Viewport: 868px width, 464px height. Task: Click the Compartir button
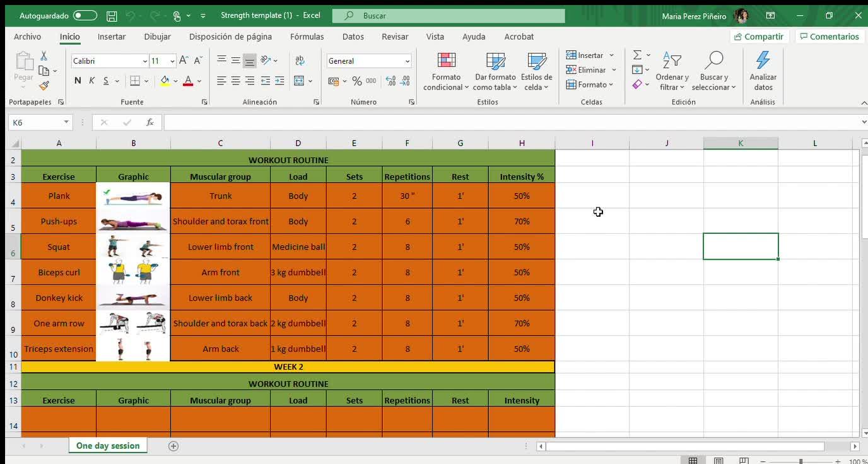(x=758, y=37)
